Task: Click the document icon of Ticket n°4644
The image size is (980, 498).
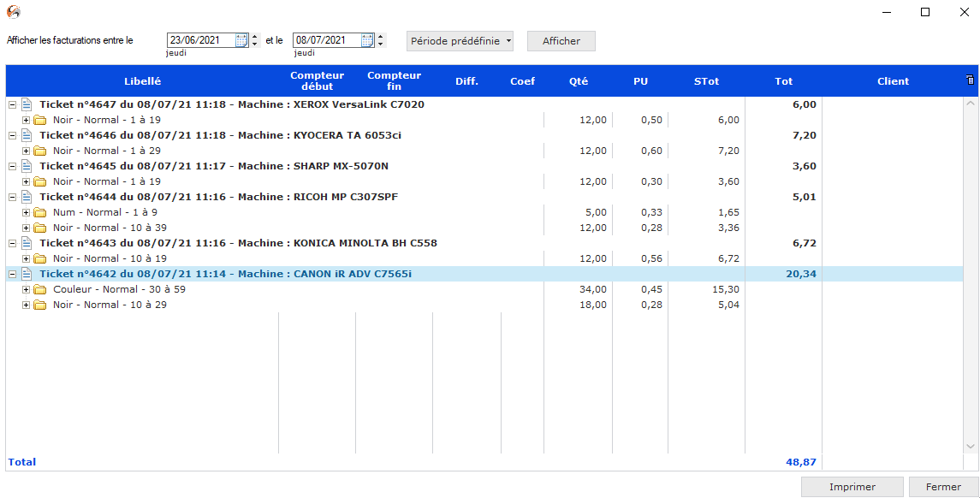Action: click(x=27, y=197)
